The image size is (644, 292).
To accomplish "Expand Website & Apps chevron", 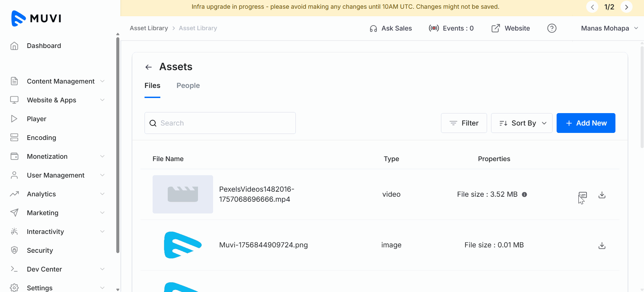I will point(103,100).
